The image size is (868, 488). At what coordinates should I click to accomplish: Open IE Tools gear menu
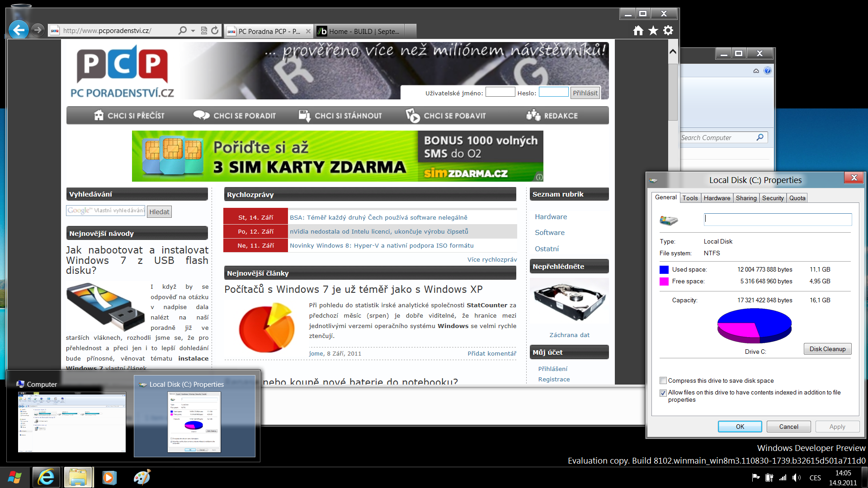[668, 30]
